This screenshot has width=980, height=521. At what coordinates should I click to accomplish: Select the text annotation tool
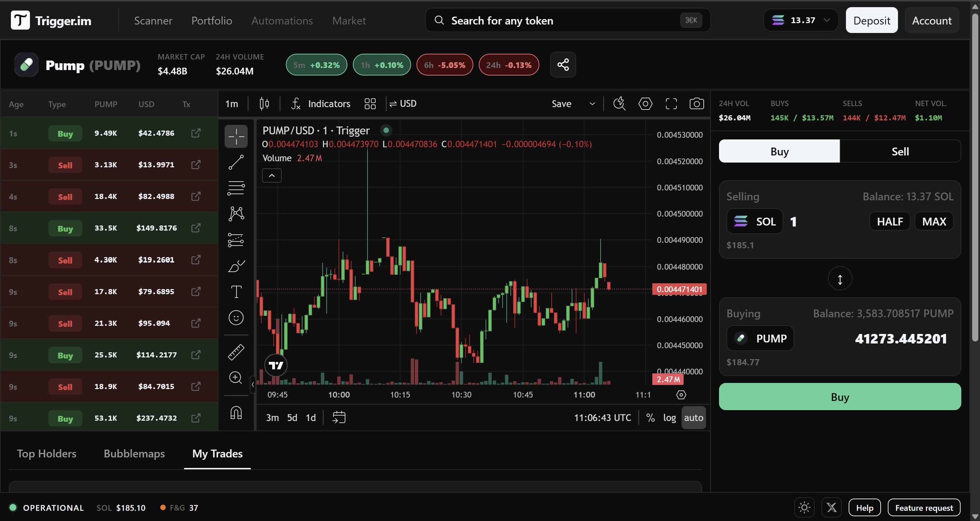click(x=236, y=291)
